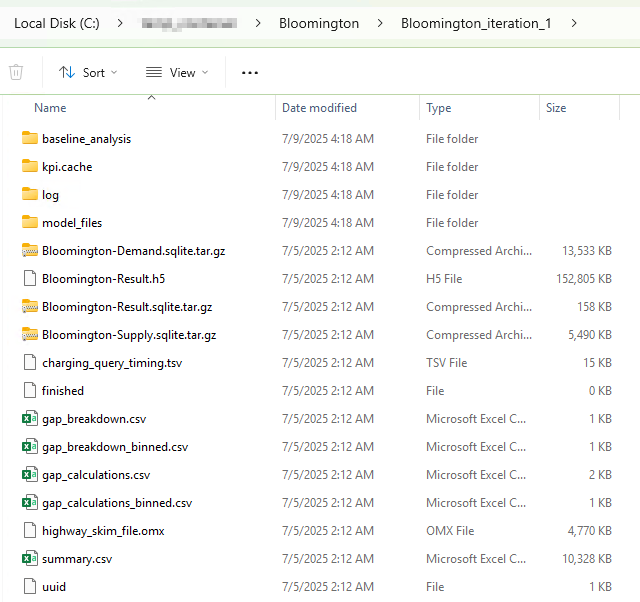
Task: Select the baseline_analysis folder icon
Action: pyautogui.click(x=30, y=138)
